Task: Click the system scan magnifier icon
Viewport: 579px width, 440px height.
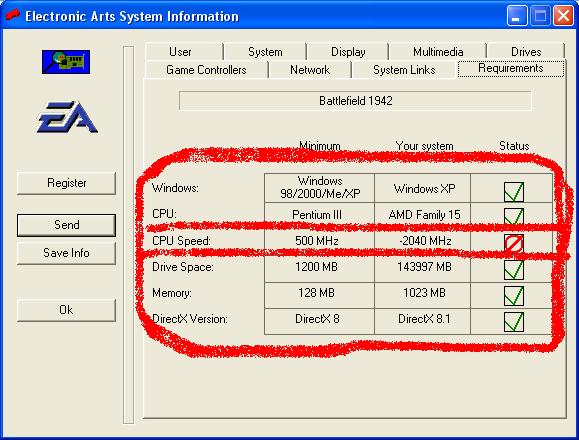Action: point(66,62)
